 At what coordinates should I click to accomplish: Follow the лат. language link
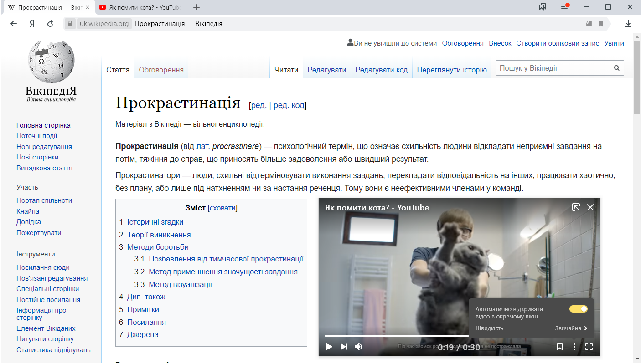click(x=203, y=146)
